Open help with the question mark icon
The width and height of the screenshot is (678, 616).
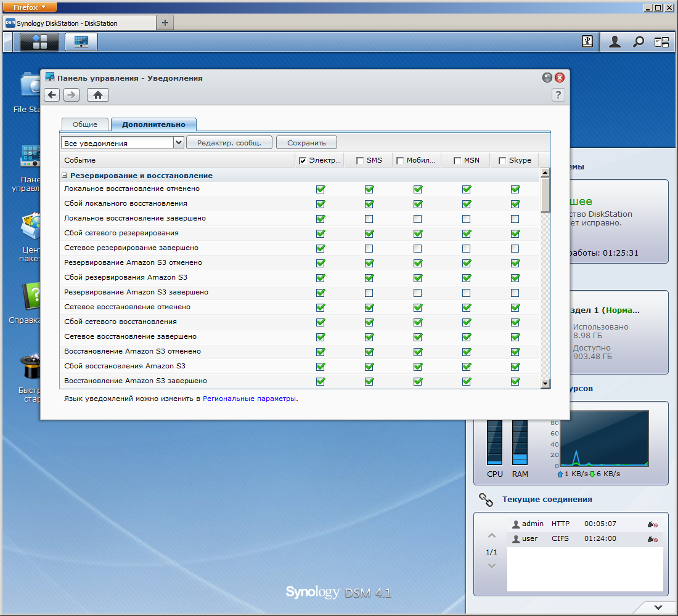point(558,95)
